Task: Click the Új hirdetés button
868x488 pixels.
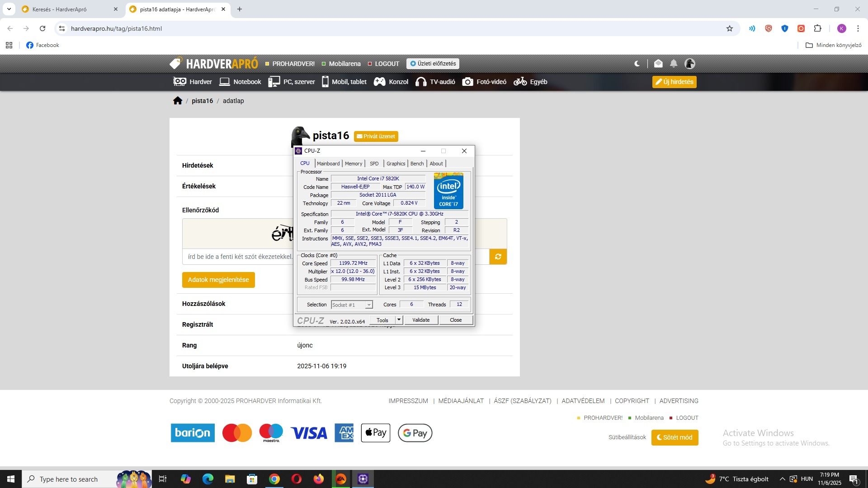Action: (674, 82)
